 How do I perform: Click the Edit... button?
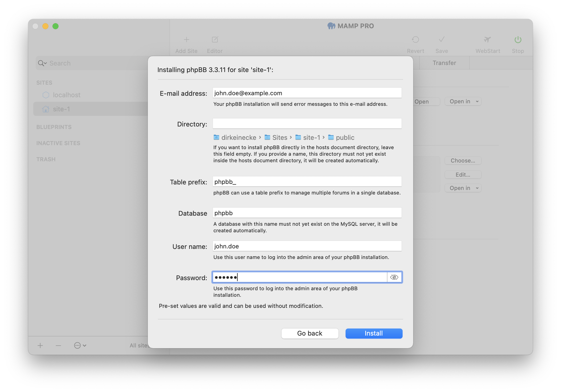pyautogui.click(x=463, y=175)
